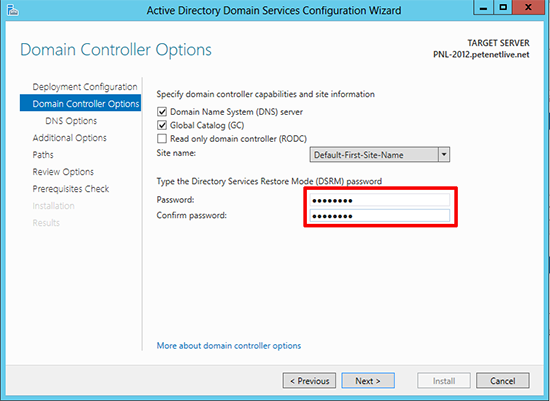Maximize the wizard window
This screenshot has height=401, width=550.
click(x=503, y=7)
